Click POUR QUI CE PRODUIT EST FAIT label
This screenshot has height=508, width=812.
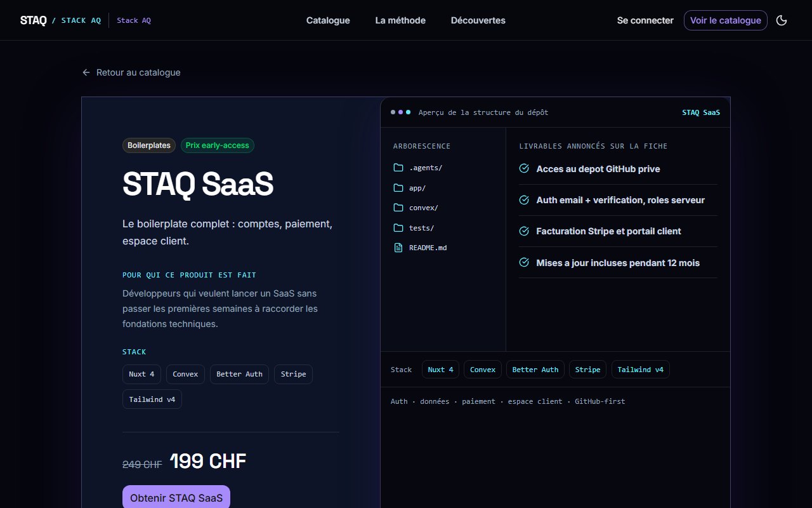(x=189, y=275)
